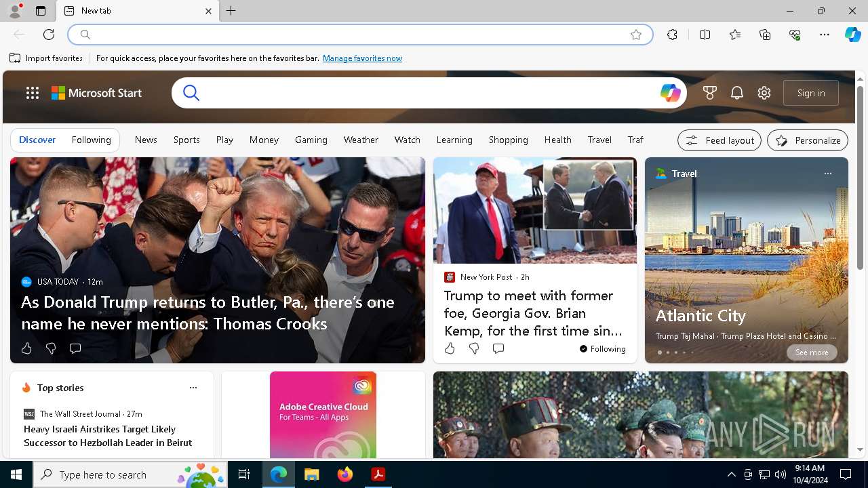Open File Explorer from taskbar
Screen dimensions: 868x488
(311, 474)
